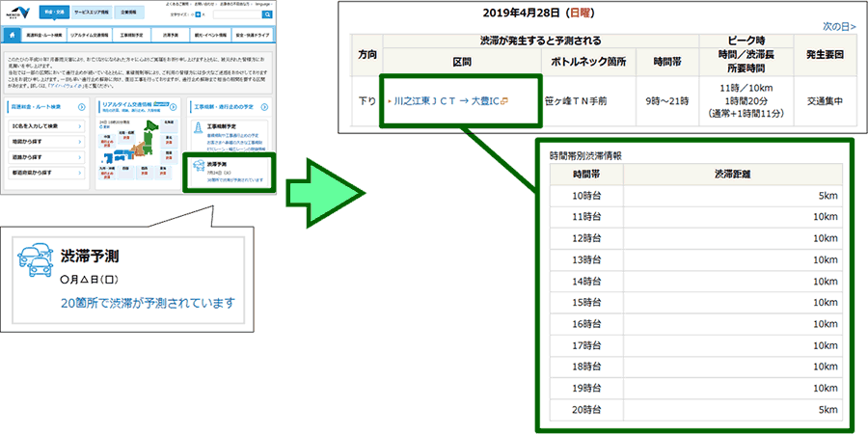Click 9時～21時 time range cell
The height and width of the screenshot is (434, 868).
tap(668, 101)
